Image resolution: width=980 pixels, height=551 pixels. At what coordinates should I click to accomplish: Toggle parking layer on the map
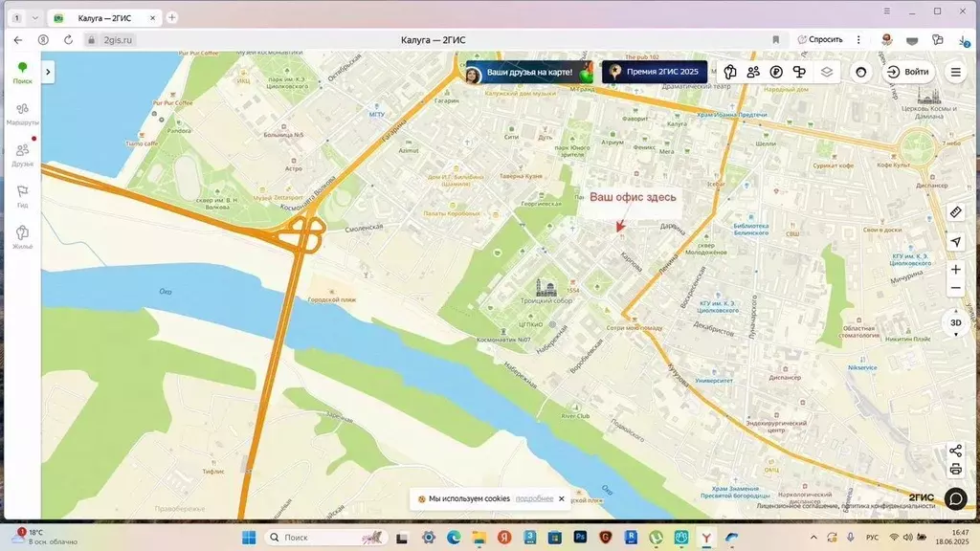(x=776, y=72)
